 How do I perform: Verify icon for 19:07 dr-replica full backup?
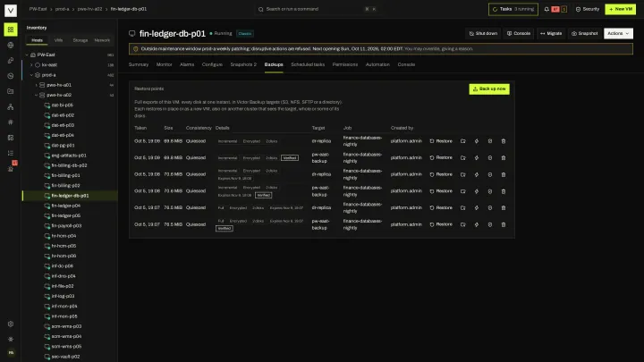(x=490, y=207)
